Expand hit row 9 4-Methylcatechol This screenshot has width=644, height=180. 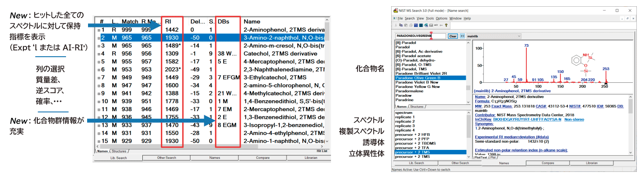(x=99, y=93)
